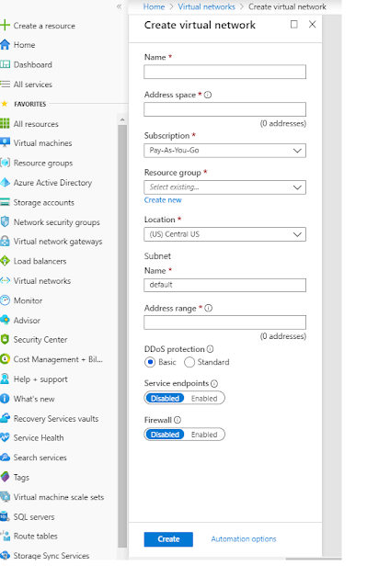Select Basic DDoS protection radio button
This screenshot has width=367, height=588.
click(150, 362)
